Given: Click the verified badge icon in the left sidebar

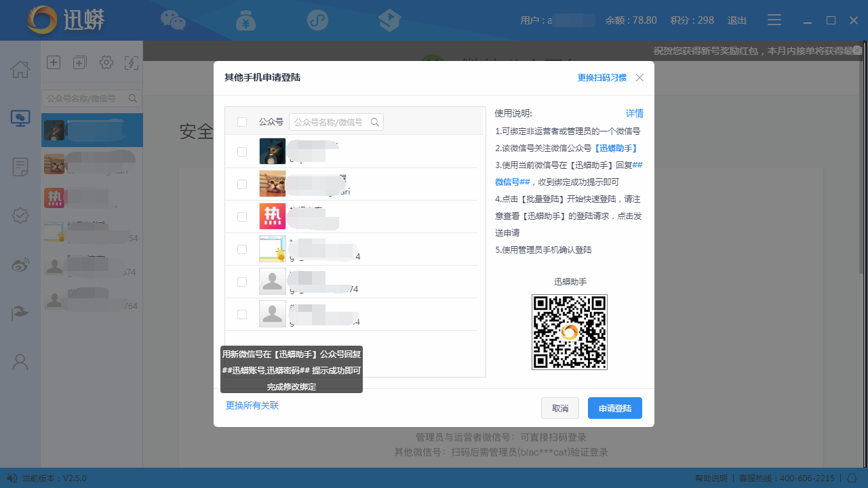Looking at the screenshot, I should [20, 216].
